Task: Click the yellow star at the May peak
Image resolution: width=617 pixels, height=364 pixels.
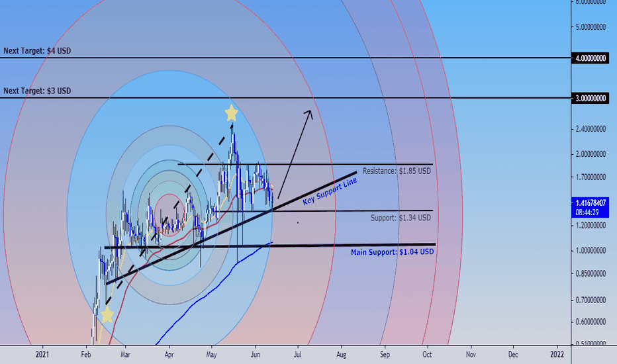Action: pos(232,113)
